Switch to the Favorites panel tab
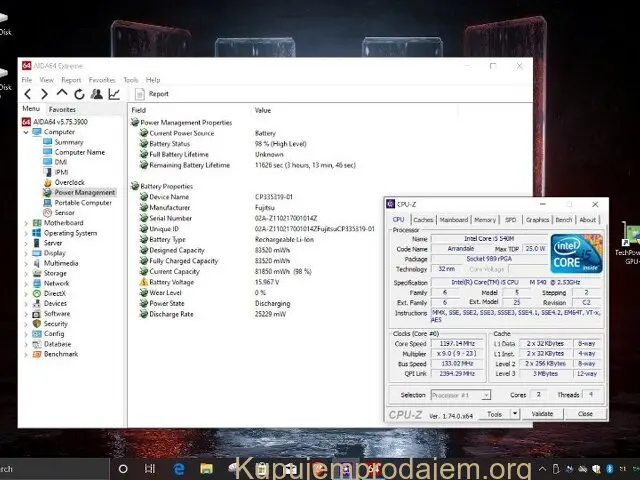 [x=62, y=109]
